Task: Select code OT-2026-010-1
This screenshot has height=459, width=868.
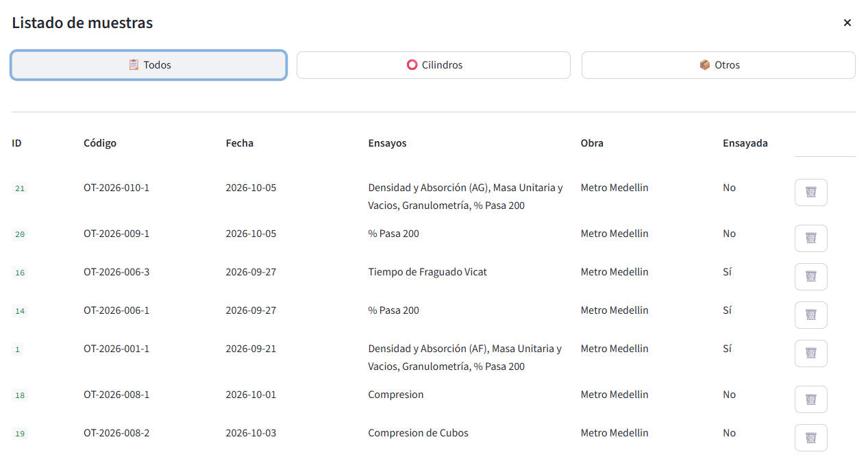Action: tap(116, 188)
